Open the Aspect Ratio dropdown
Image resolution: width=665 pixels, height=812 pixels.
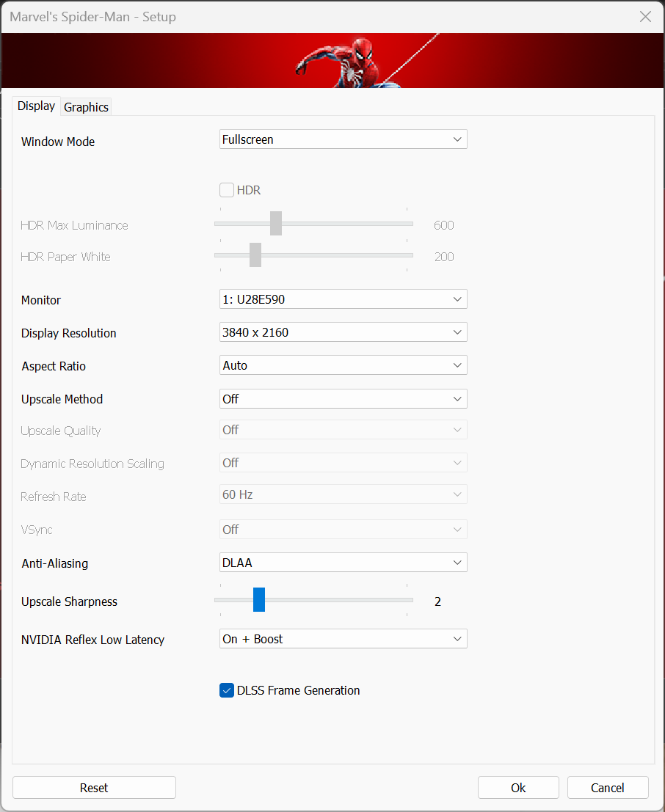[343, 365]
